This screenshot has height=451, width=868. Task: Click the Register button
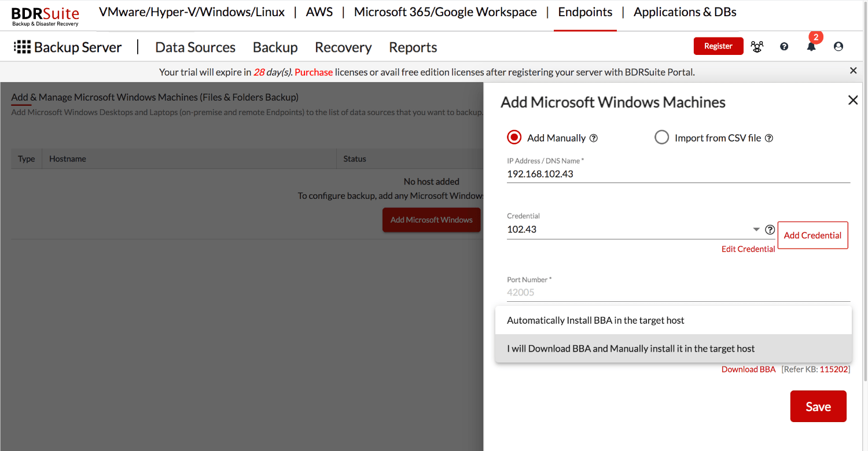(x=719, y=46)
